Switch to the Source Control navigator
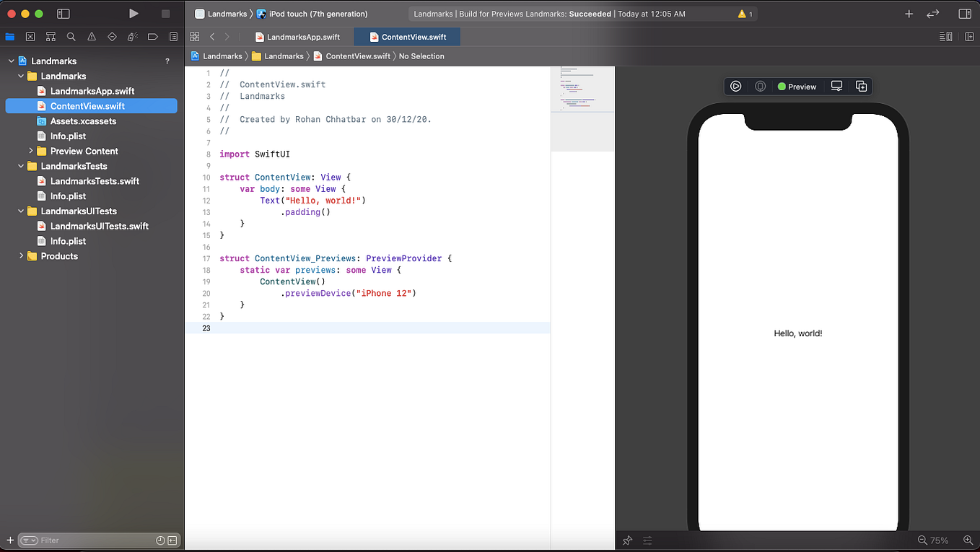This screenshot has height=552, width=980. (29, 36)
